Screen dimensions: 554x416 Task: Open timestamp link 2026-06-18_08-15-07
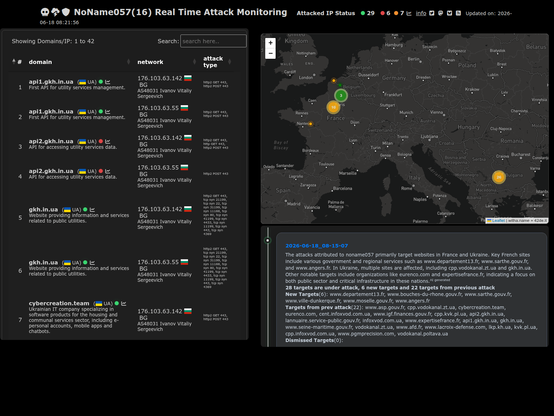click(x=317, y=246)
